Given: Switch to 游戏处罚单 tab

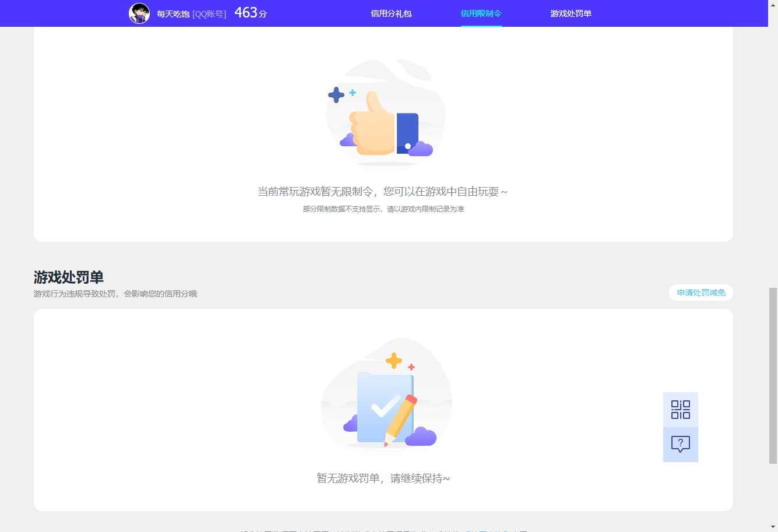Looking at the screenshot, I should (571, 13).
